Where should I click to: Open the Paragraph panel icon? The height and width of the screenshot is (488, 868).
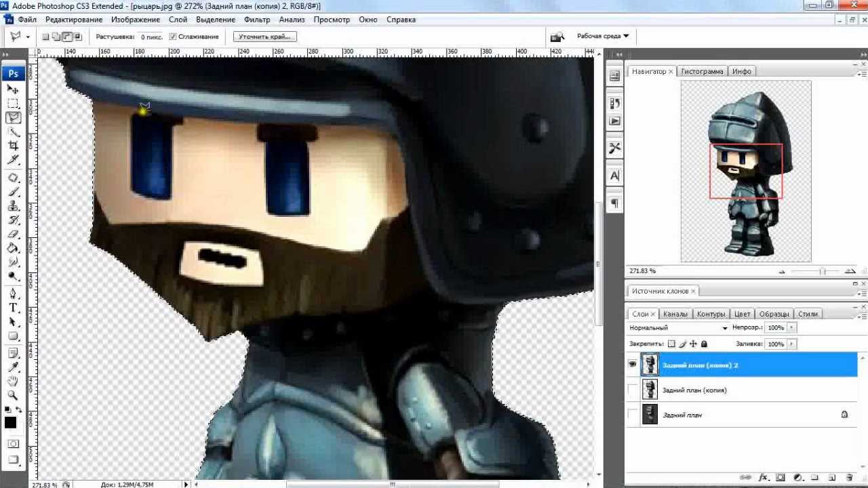point(615,203)
